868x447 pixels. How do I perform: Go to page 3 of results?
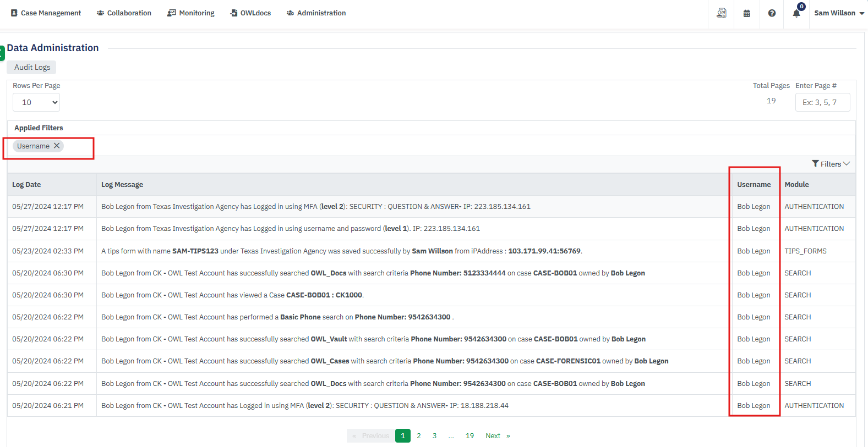434,436
